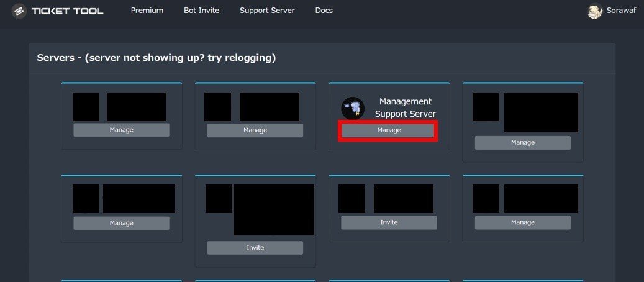Click the Servers relogging hint heading
This screenshot has width=644, height=282.
pos(156,58)
